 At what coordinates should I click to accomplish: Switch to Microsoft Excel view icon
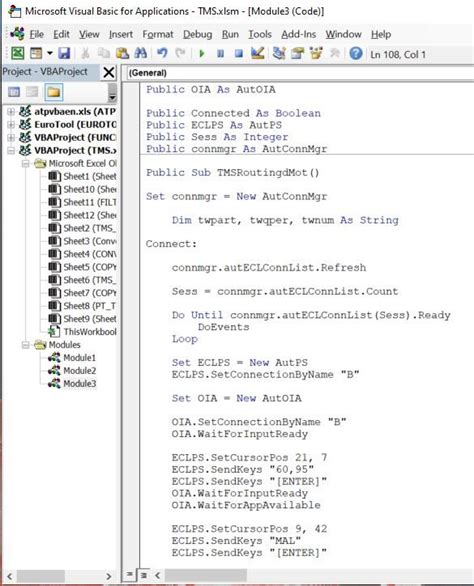click(17, 53)
